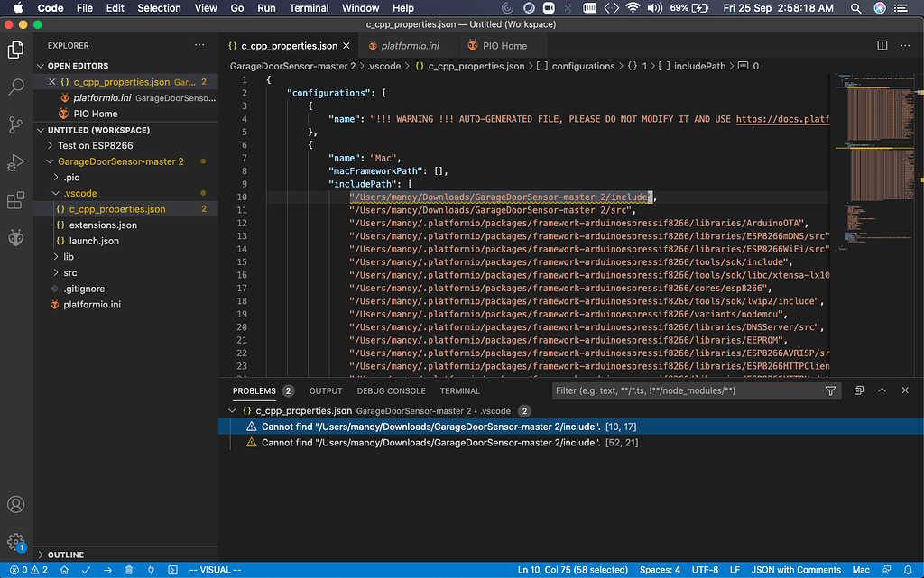Open the Accounts menu in activity bar
The image size is (924, 578).
tap(16, 504)
